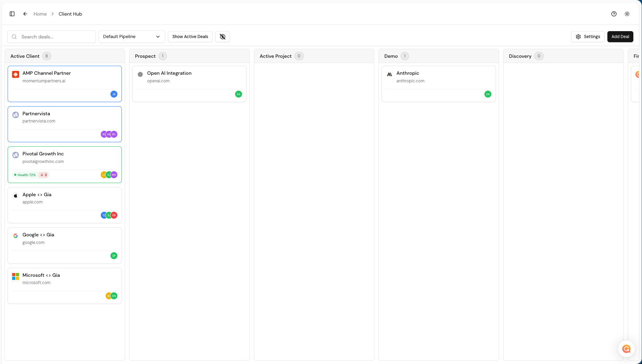This screenshot has height=364, width=642.
Task: Select the Prospect column header
Action: [145, 56]
